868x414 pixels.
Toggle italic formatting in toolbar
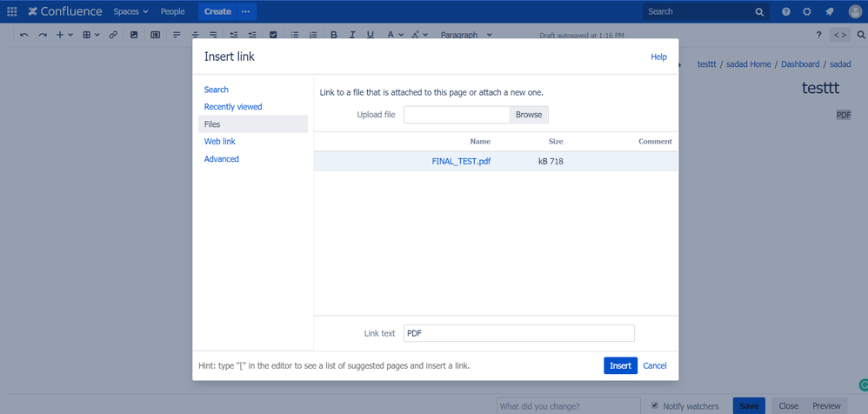(352, 35)
